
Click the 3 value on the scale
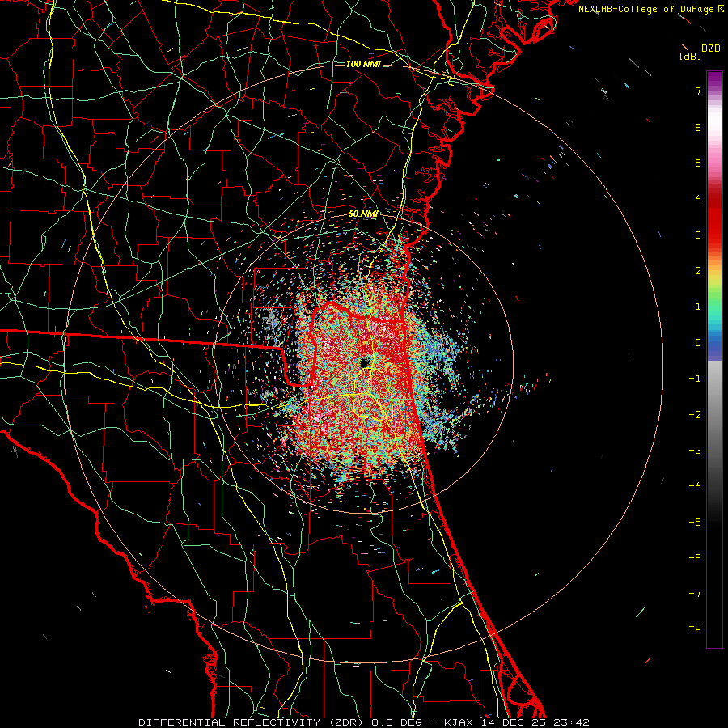[698, 235]
